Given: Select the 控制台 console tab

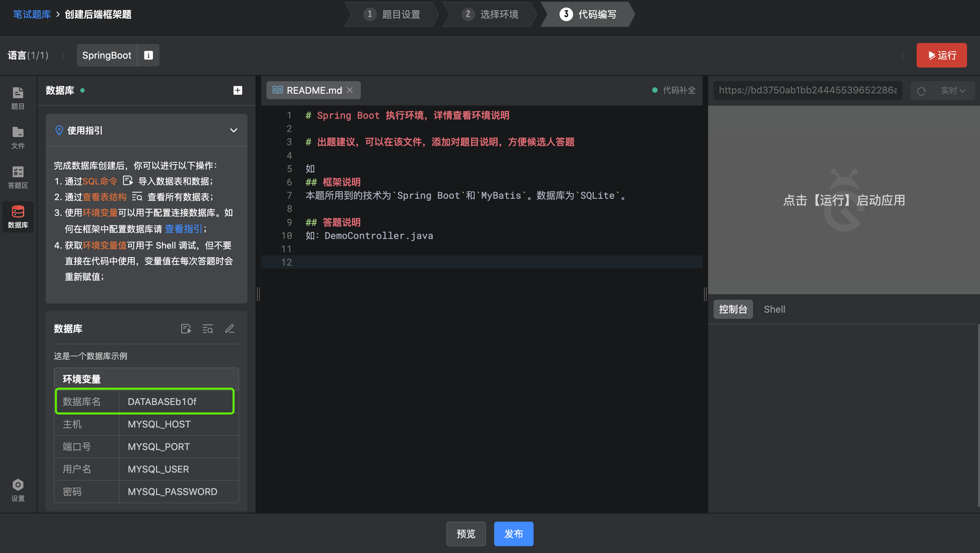Looking at the screenshot, I should (733, 309).
